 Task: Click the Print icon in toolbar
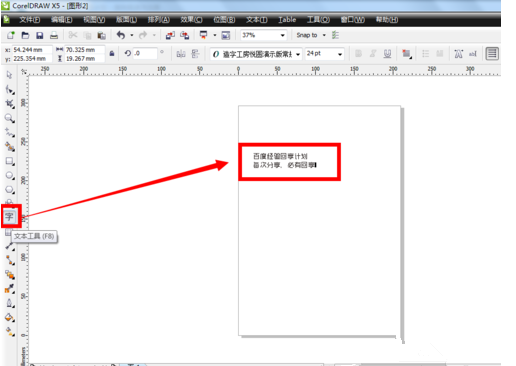54,35
